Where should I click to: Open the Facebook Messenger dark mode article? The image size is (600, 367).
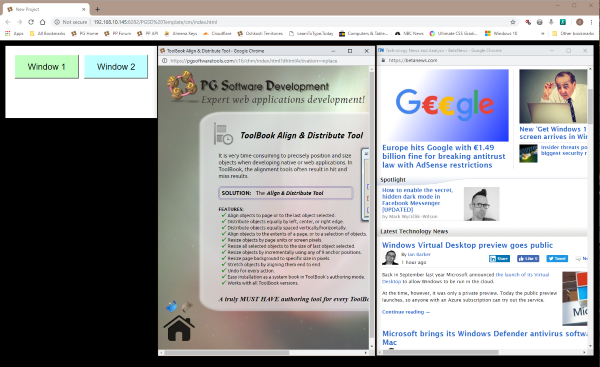pyautogui.click(x=417, y=200)
